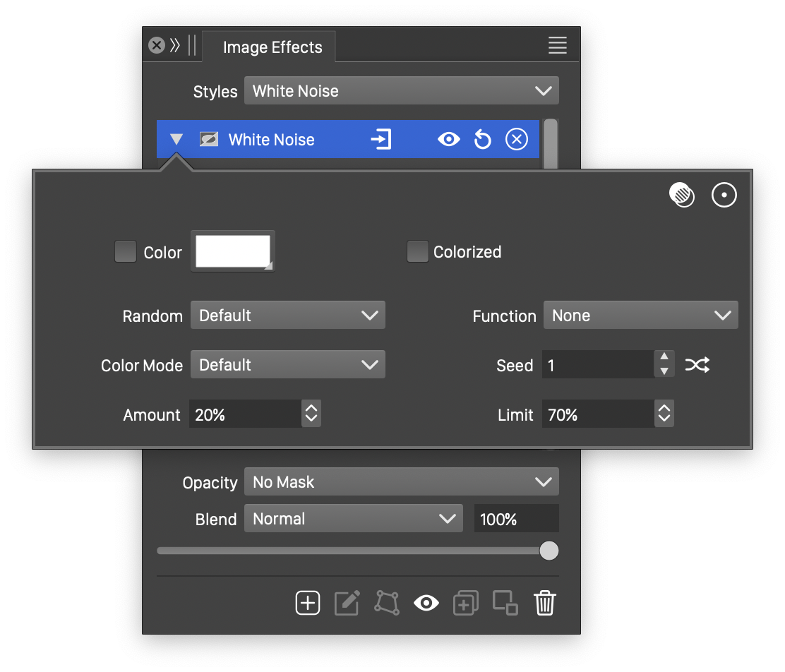Image resolution: width=785 pixels, height=672 pixels.
Task: Enable the Colorized checkbox
Action: coord(418,252)
